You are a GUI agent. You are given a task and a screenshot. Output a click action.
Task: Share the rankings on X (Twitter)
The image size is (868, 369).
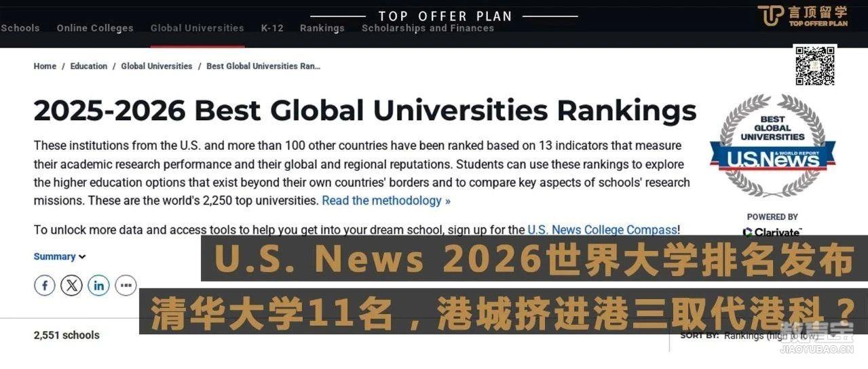tap(71, 285)
